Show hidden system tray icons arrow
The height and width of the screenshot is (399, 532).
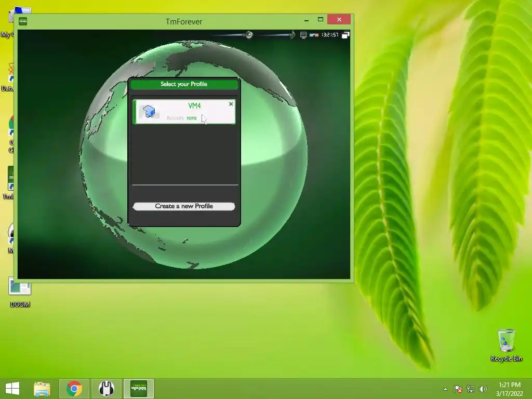[x=445, y=389]
